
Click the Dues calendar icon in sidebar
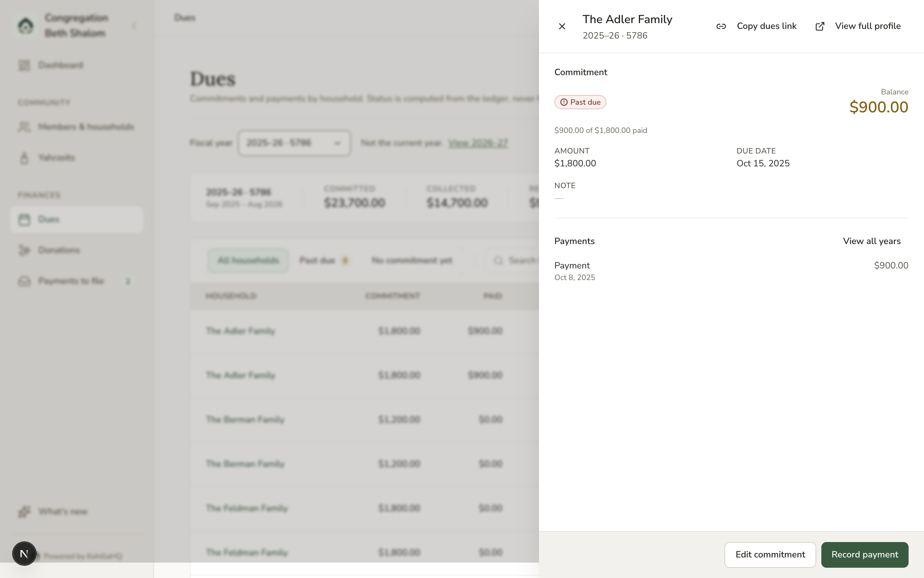coord(24,219)
